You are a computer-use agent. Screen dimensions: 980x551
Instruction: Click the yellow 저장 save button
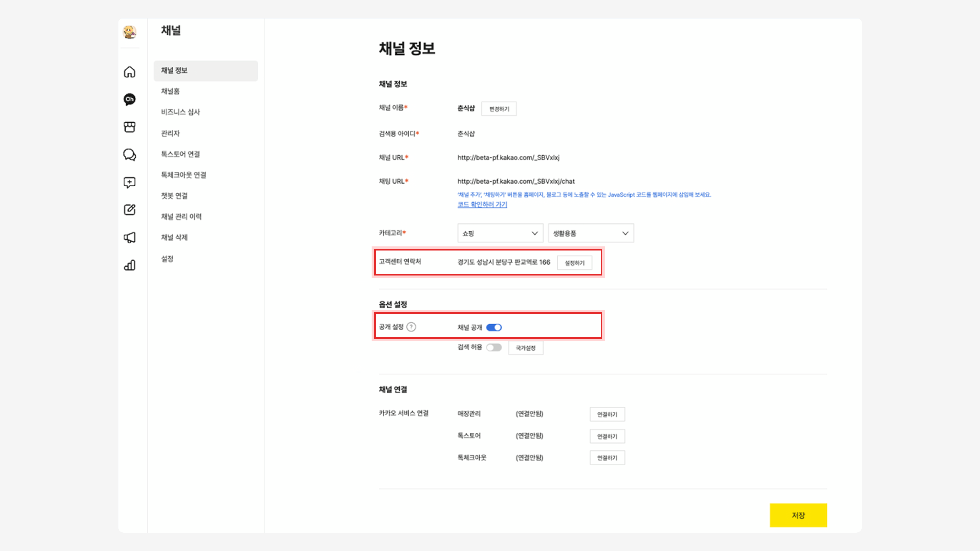click(798, 515)
